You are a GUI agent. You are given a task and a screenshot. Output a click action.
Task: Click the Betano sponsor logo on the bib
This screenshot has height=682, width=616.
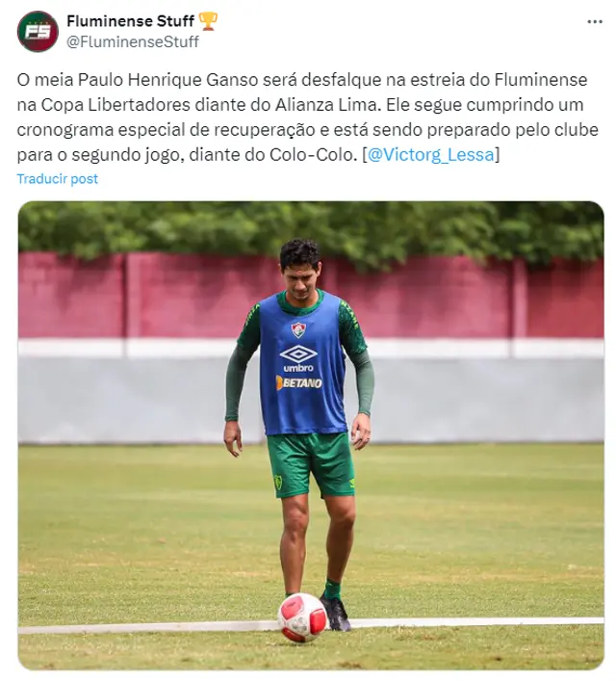299,382
